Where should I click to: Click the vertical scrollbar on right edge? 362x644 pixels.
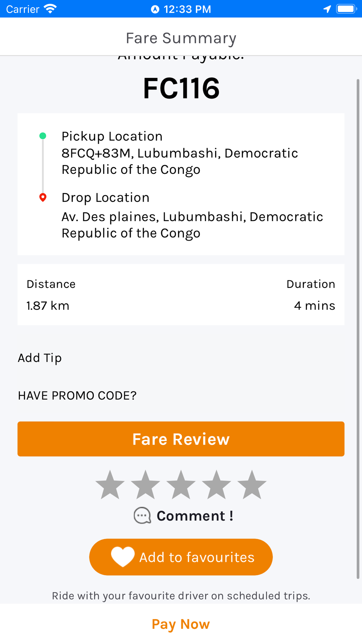click(x=358, y=326)
